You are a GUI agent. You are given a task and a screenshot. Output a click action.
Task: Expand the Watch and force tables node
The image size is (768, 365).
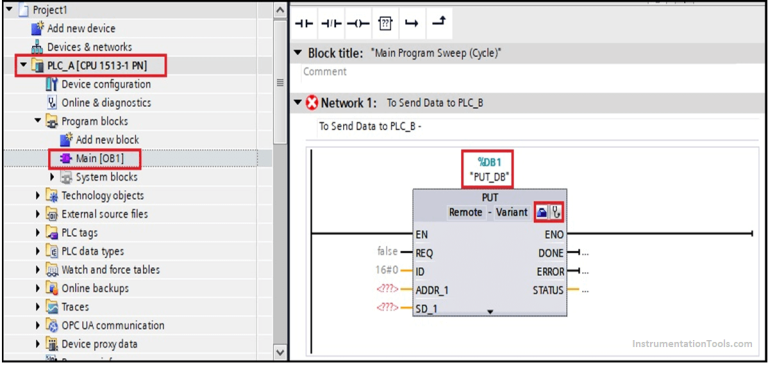click(38, 270)
